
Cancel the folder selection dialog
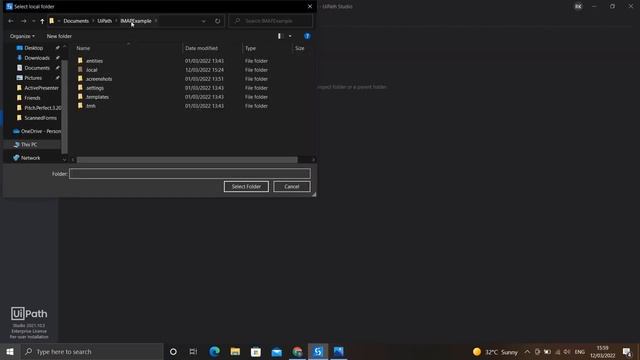(292, 187)
